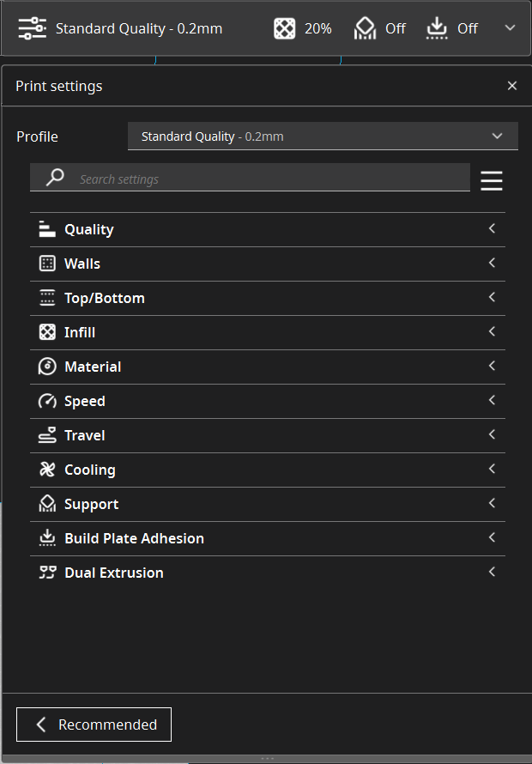Expand the Build Plate Adhesion category

(268, 538)
